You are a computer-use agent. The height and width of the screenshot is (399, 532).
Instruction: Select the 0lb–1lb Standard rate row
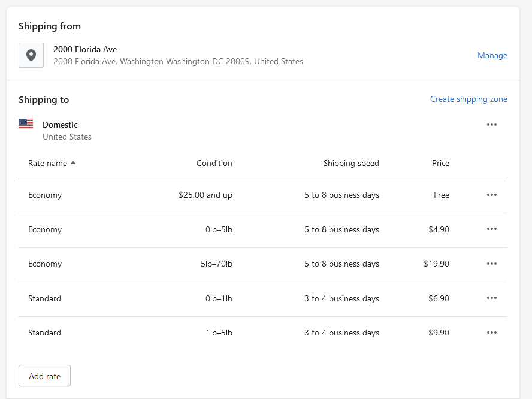(x=219, y=298)
